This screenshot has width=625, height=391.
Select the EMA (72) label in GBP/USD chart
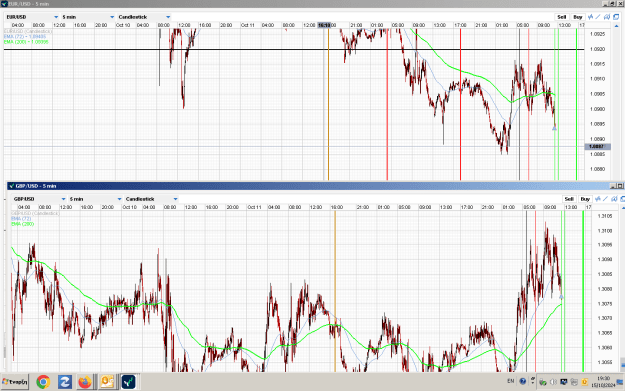[x=21, y=219]
